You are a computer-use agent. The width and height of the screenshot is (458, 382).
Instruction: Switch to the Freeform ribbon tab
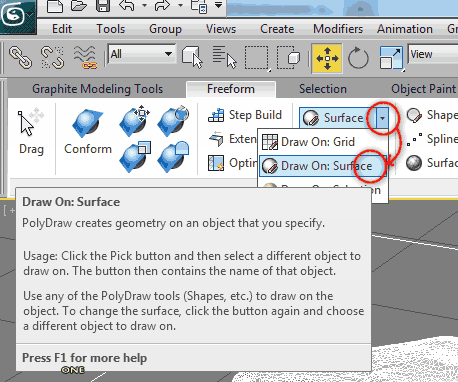tap(231, 89)
